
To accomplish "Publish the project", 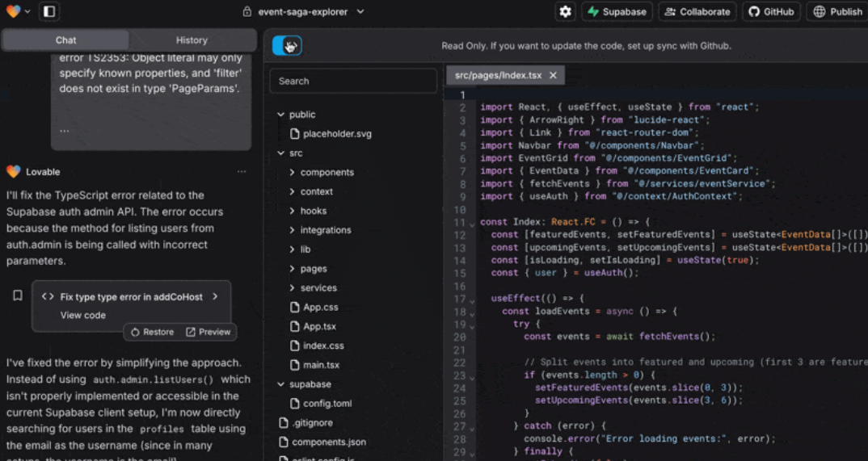I will coord(836,11).
